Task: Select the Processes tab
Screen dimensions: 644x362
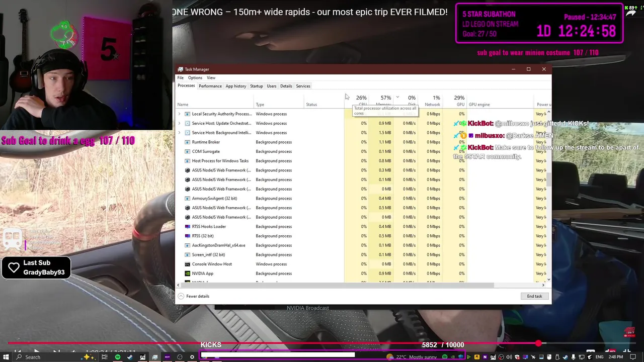Action: (186, 85)
